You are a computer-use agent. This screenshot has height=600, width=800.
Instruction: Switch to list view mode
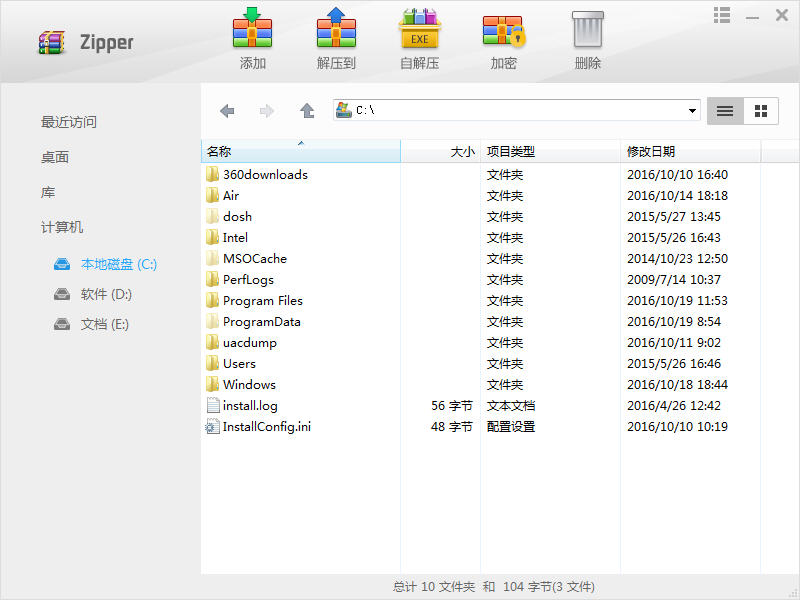click(725, 111)
